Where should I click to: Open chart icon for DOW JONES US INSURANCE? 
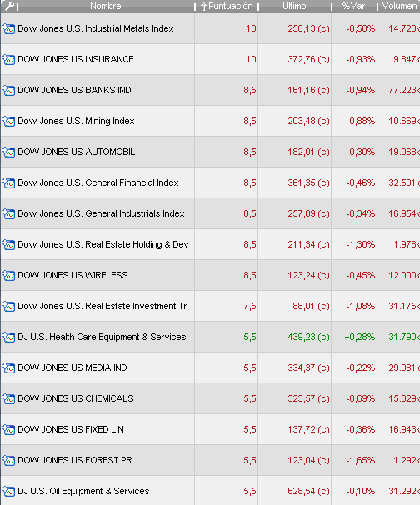(x=8, y=59)
